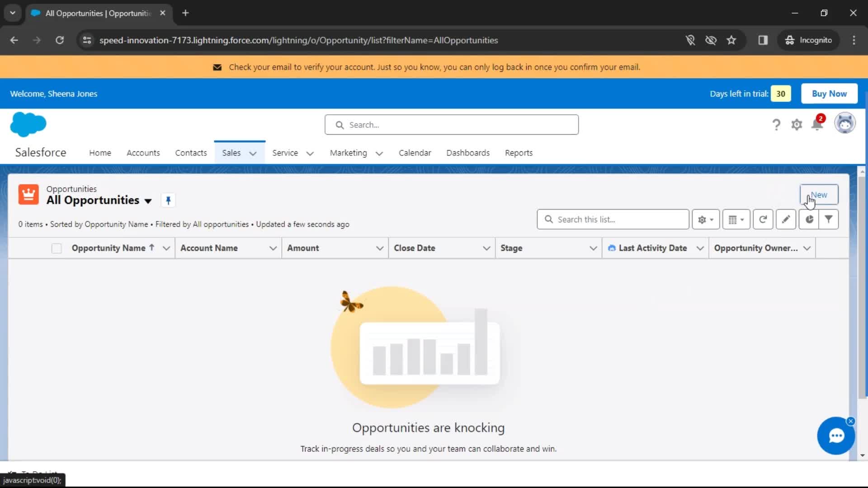Expand Account Name column menu

[273, 248]
